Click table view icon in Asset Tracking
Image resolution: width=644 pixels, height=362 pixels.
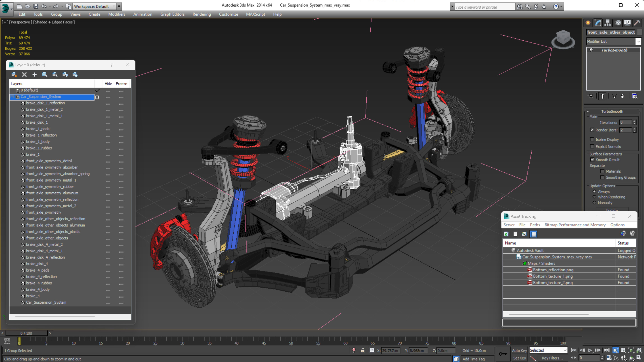pyautogui.click(x=534, y=234)
